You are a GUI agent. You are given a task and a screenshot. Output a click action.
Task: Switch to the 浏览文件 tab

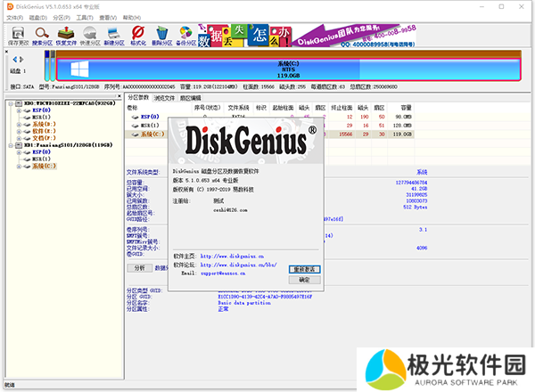point(166,97)
